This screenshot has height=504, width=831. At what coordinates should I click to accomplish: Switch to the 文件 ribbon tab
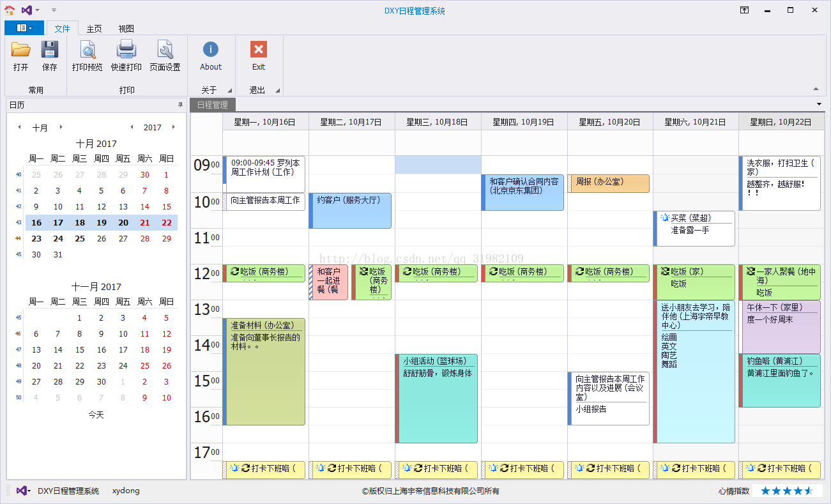[62, 28]
